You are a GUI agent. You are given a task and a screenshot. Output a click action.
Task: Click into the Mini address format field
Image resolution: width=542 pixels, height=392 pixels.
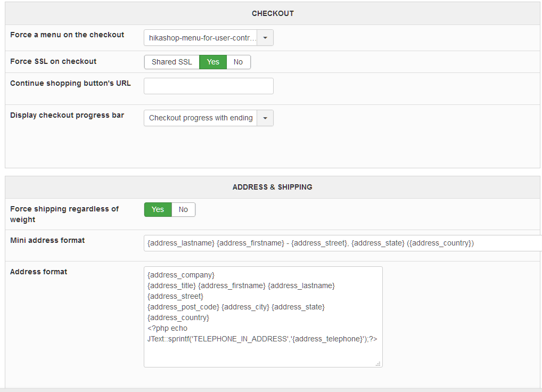point(341,243)
